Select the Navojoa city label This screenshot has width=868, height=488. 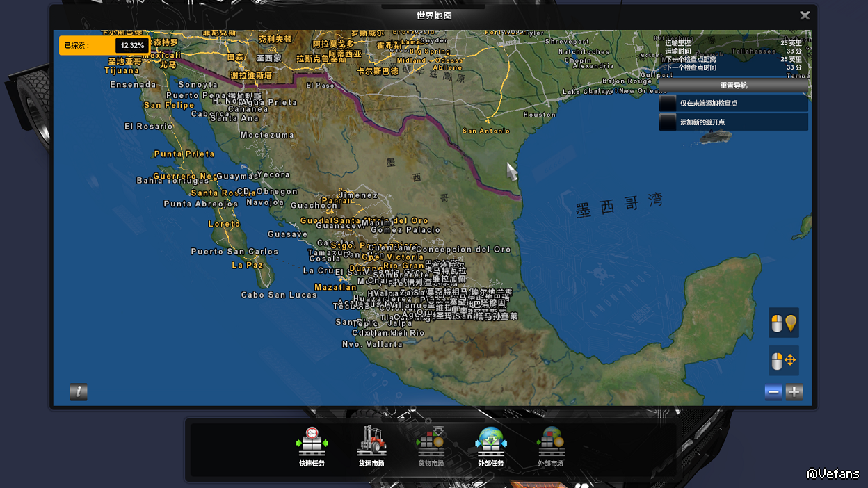pos(265,203)
